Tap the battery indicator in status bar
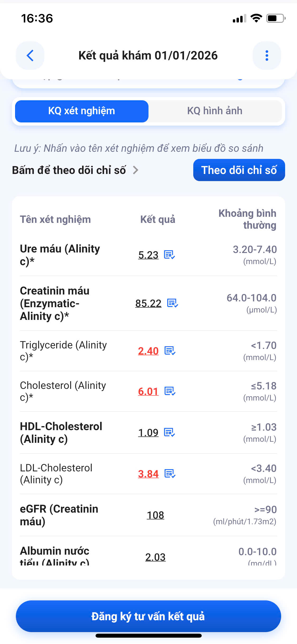297x644 pixels. pyautogui.click(x=276, y=18)
